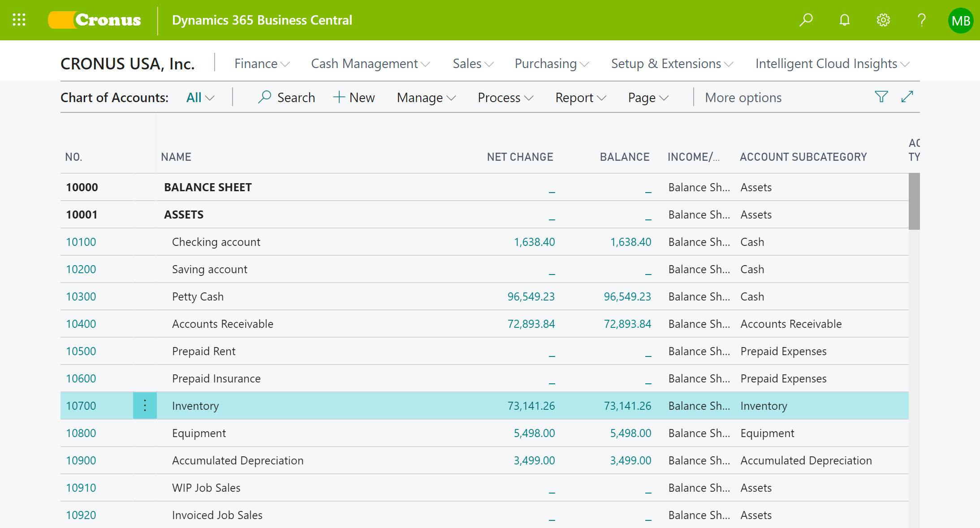Select the ASSETS row name
This screenshot has height=528, width=980.
[184, 215]
